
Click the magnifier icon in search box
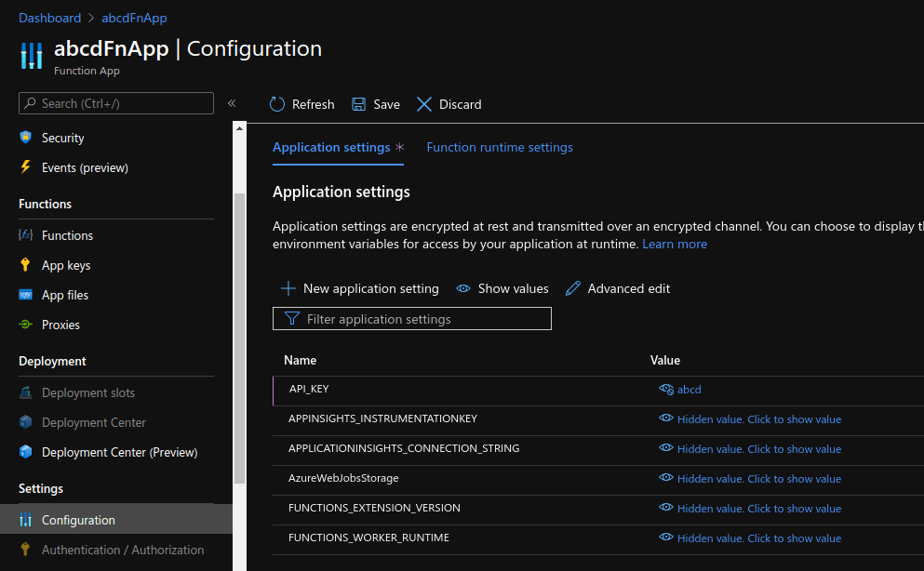coord(30,103)
